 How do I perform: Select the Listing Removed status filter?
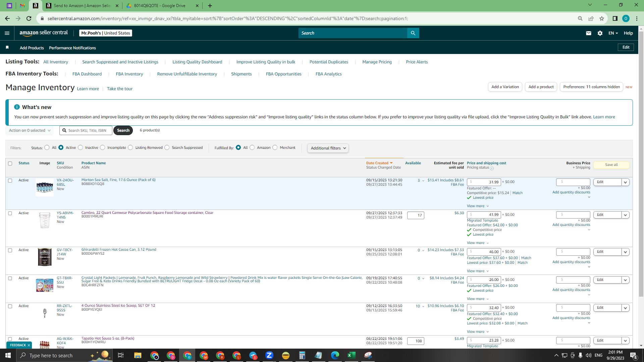point(130,147)
